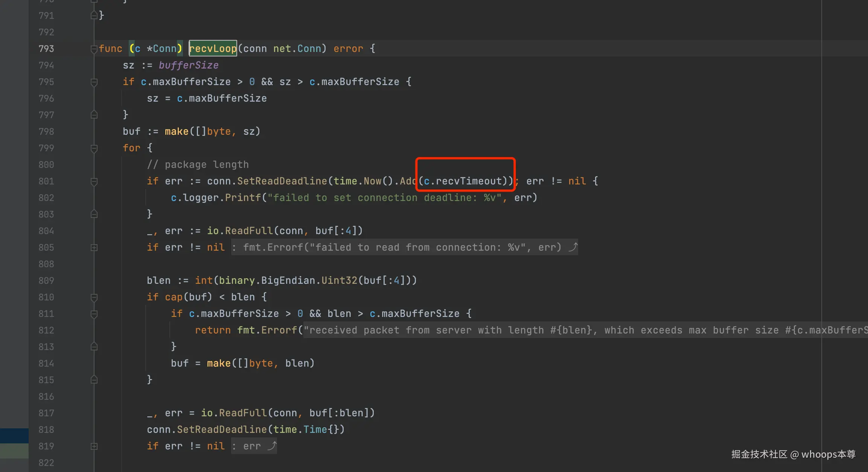Click the highlighted recvLoop function name
This screenshot has width=868, height=472.
point(213,49)
